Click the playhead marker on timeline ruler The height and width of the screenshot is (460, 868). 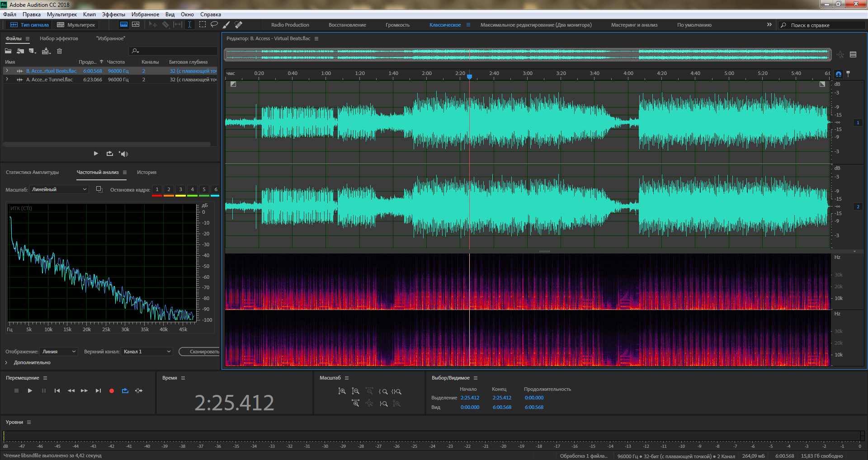click(469, 77)
